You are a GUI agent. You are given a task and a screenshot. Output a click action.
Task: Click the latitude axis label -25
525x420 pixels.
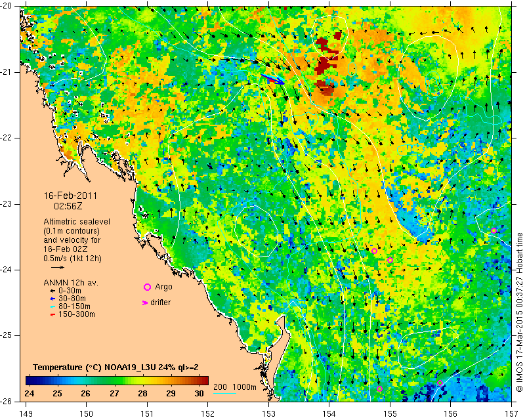coord(7,335)
